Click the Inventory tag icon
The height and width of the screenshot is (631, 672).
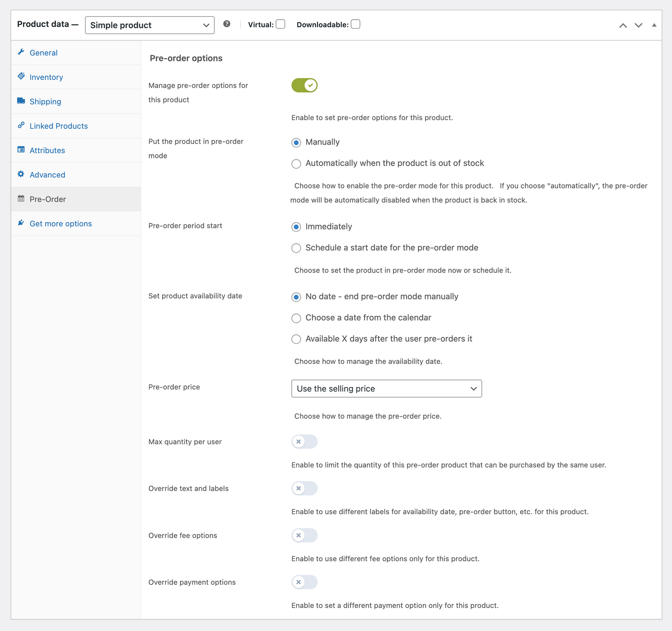pos(21,76)
